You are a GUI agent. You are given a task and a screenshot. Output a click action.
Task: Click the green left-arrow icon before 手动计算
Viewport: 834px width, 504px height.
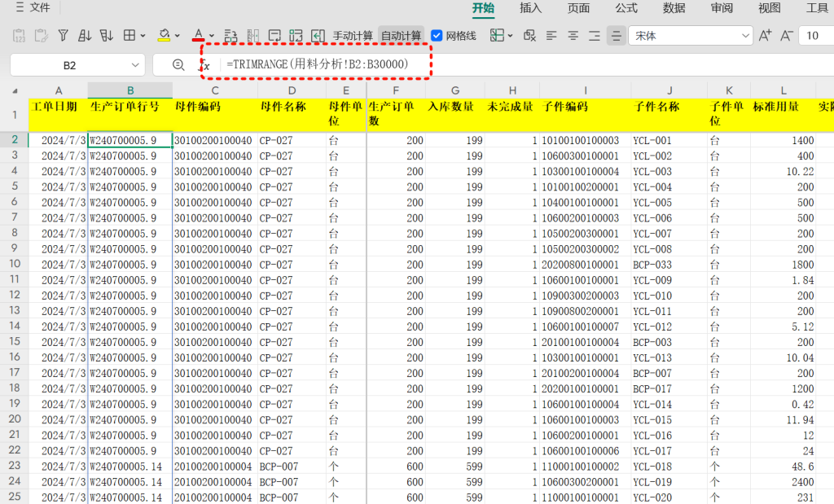pos(318,36)
